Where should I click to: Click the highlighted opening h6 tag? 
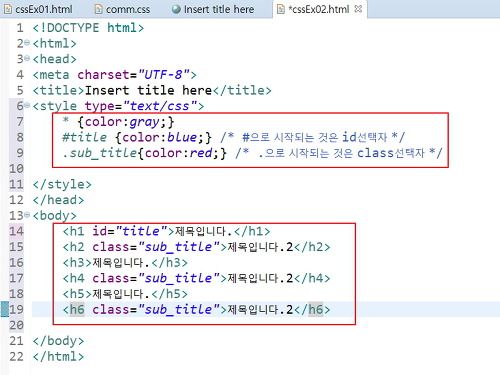coord(77,309)
